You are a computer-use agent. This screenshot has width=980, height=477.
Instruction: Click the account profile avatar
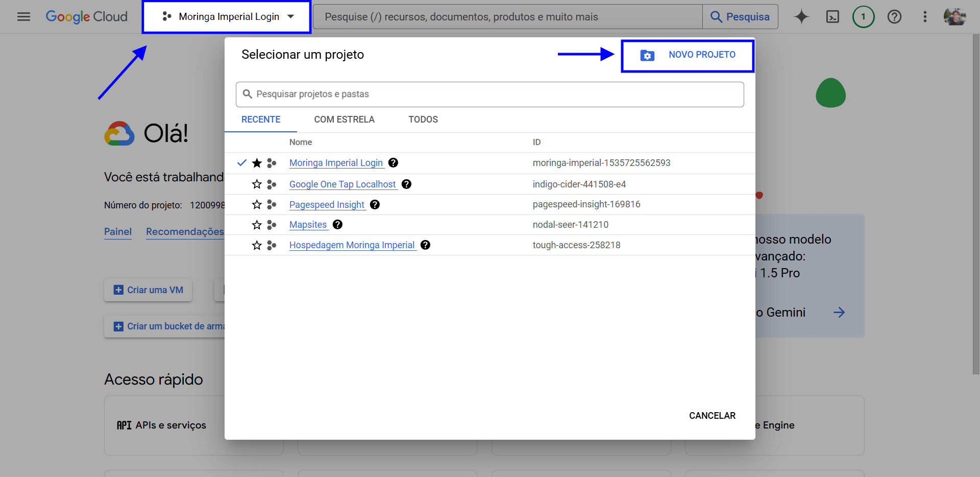click(x=954, y=17)
